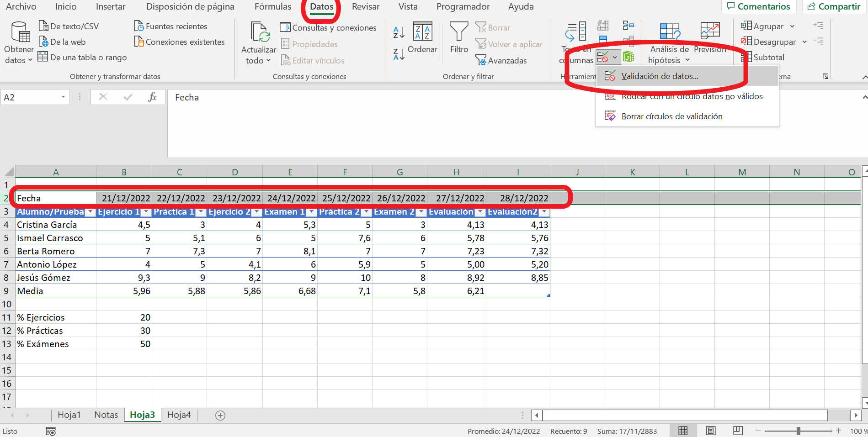Switch to Normal view
This screenshot has height=437, width=868.
tap(683, 431)
